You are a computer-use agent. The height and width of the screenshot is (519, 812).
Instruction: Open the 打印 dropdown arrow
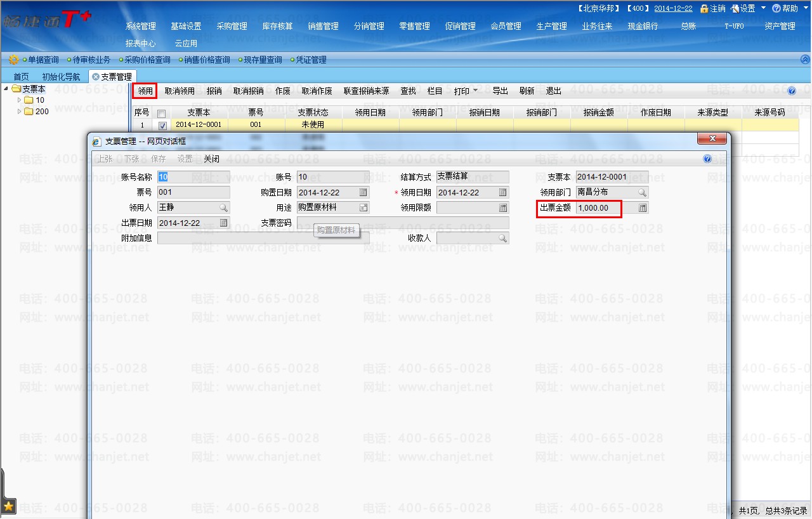coord(475,91)
